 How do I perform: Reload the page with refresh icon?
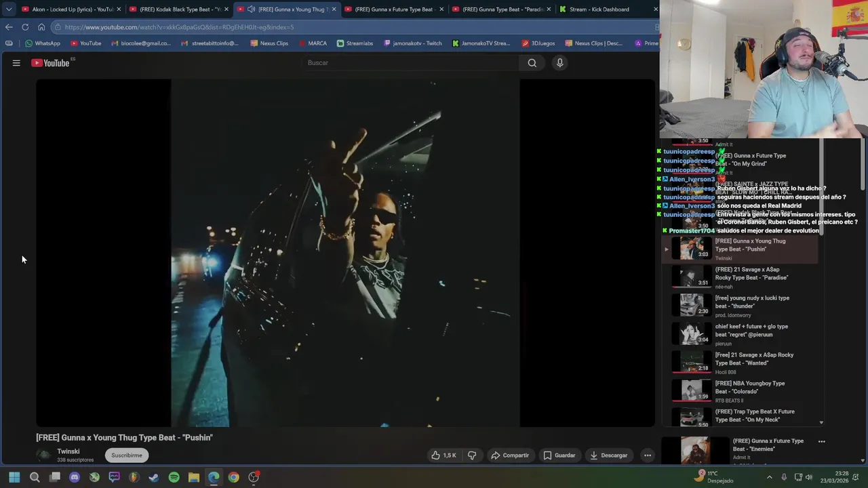pos(25,27)
